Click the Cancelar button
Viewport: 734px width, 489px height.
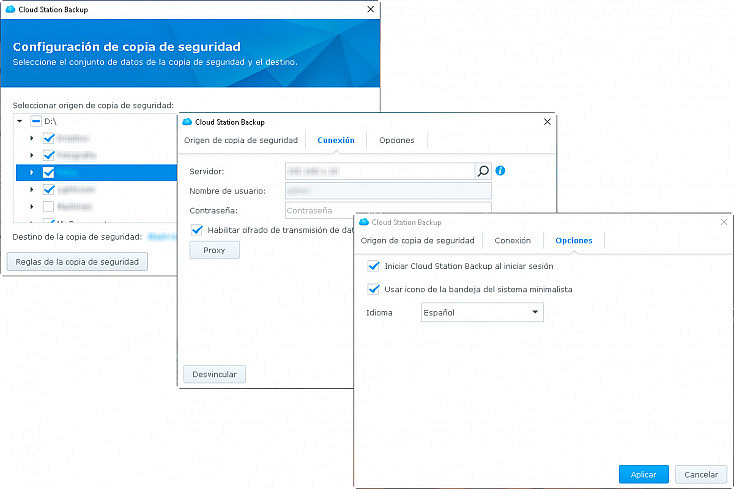tap(701, 474)
